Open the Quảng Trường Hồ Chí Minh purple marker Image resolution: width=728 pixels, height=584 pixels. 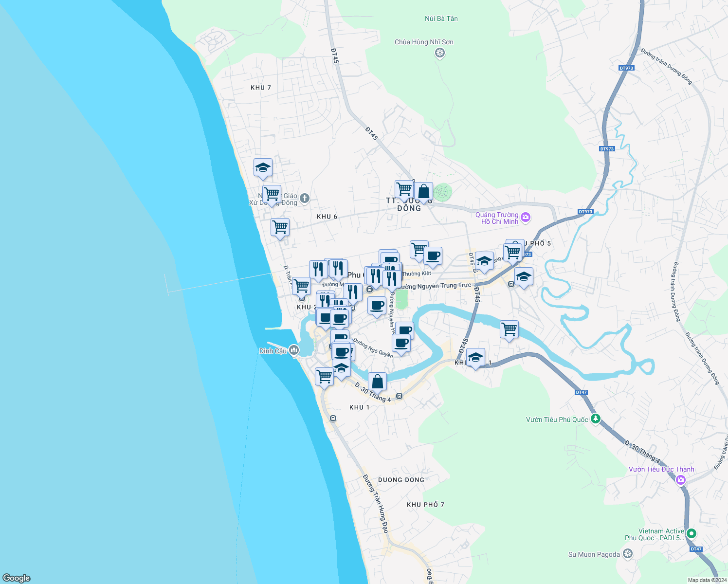coord(525,217)
